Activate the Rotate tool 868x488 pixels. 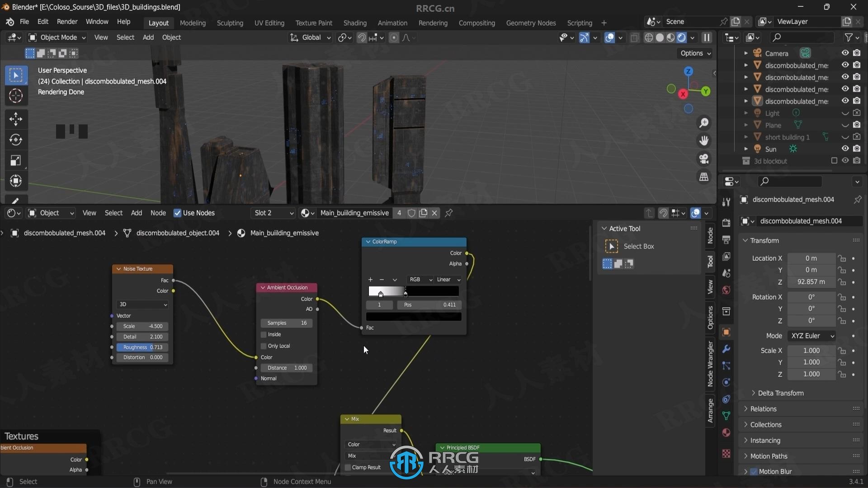(x=16, y=140)
